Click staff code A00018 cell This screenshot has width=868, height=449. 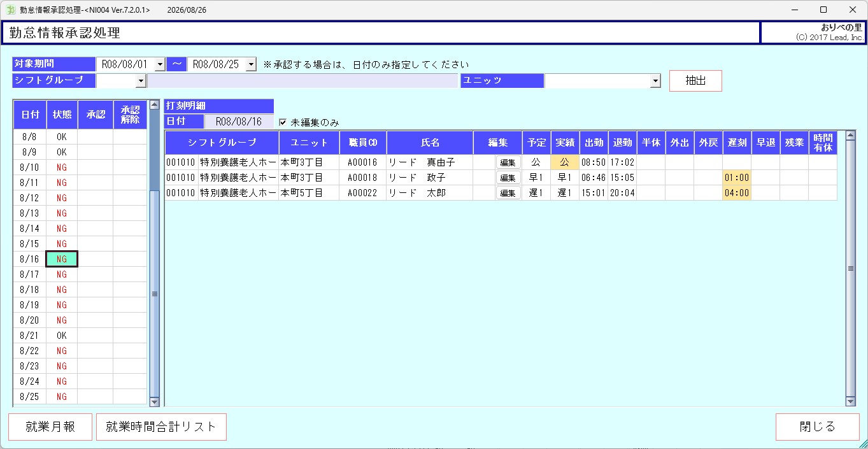click(x=363, y=178)
